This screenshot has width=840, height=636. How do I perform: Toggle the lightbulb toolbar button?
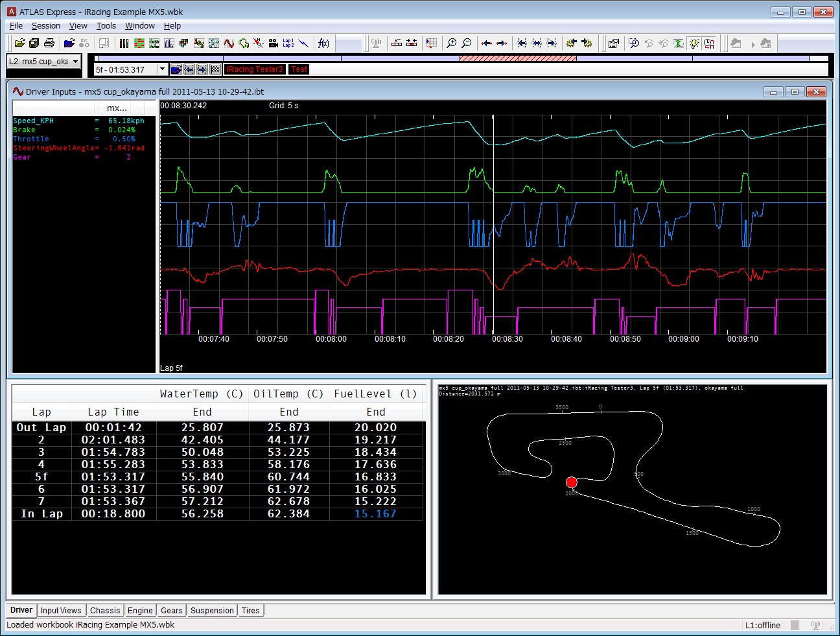click(x=694, y=43)
